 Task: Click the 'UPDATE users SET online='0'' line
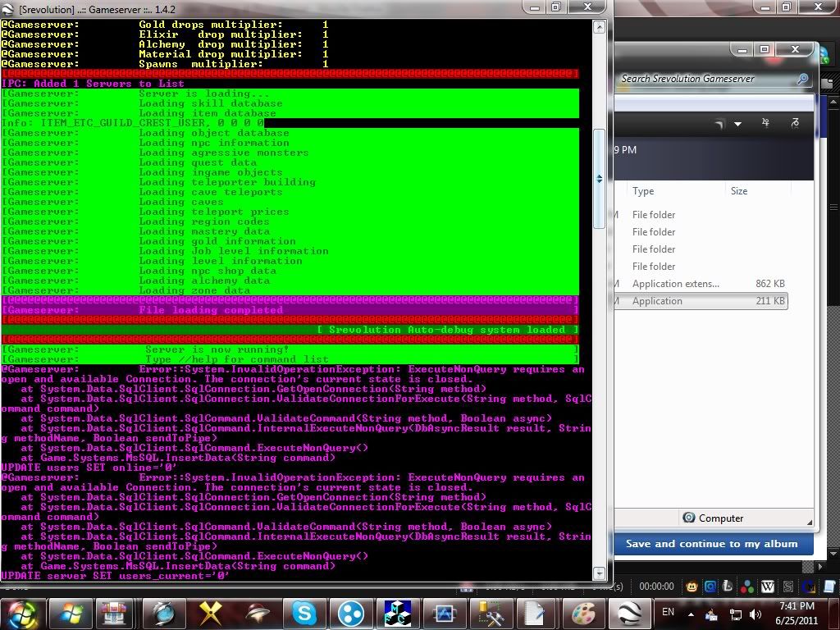[89, 468]
